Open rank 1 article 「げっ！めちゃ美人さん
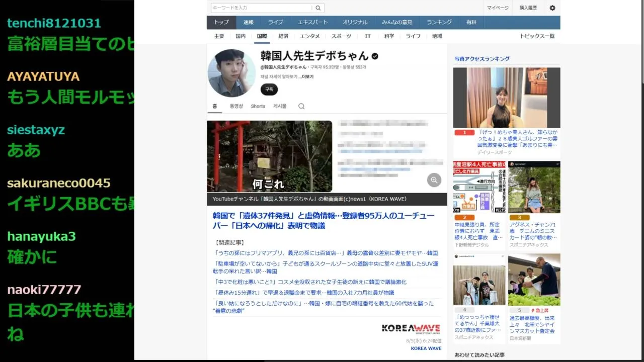This screenshot has width=644, height=362. [x=517, y=139]
